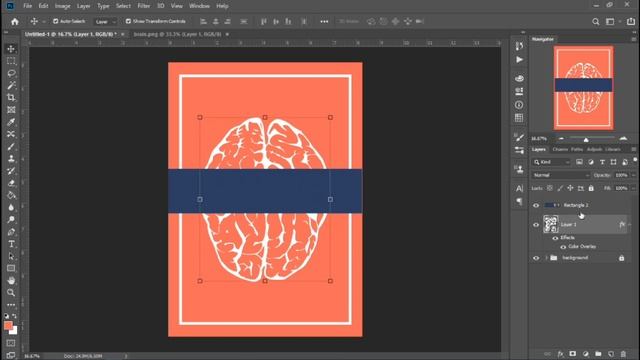Click the Home icon in options bar

pos(15,22)
